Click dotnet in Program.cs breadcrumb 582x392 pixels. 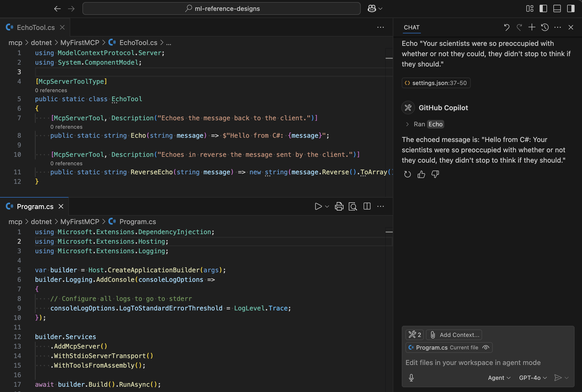click(41, 222)
